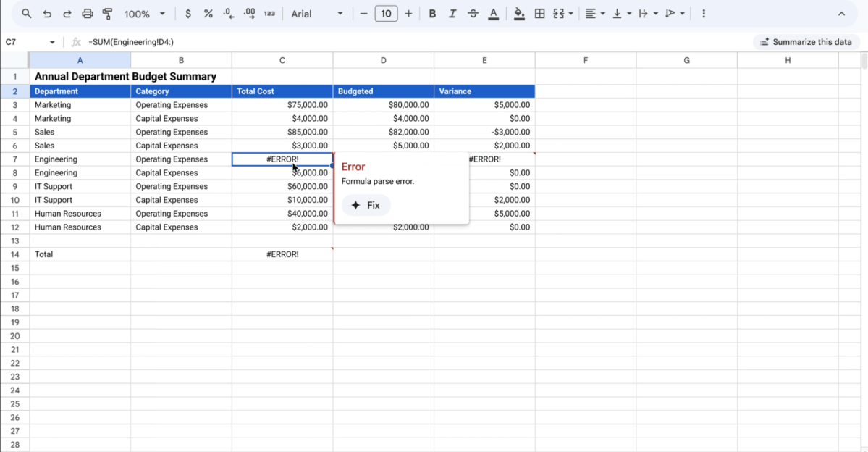Screen dimensions: 868x452
Task: Select IT Support in row 9
Action: [80, 187]
